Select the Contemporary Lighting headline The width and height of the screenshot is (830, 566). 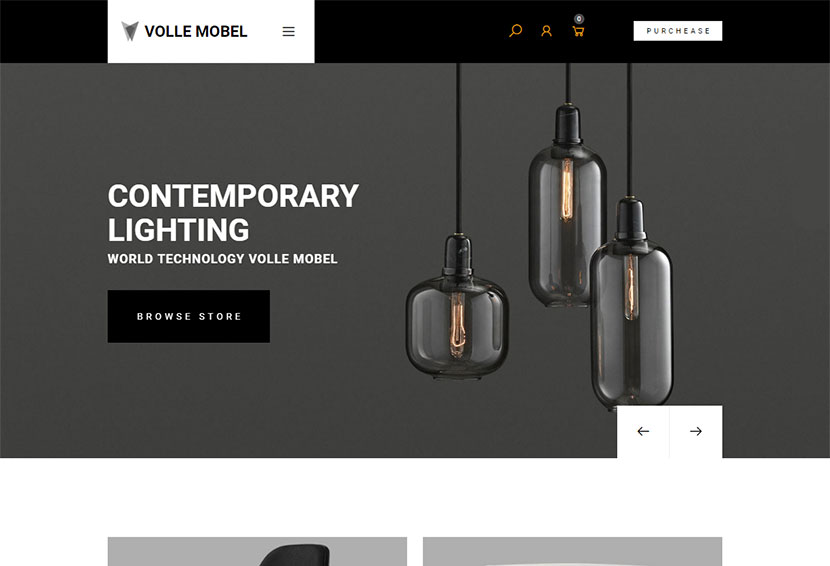[233, 212]
